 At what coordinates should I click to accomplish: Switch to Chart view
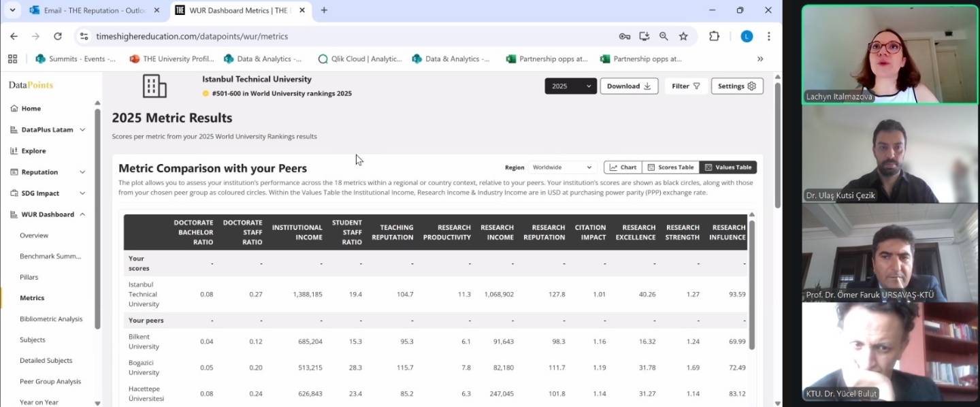click(x=623, y=167)
